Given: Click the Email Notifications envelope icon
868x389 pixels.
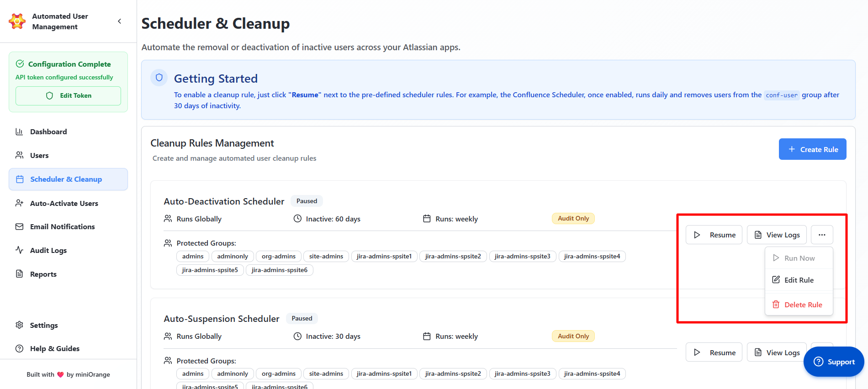Looking at the screenshot, I should click(x=19, y=226).
